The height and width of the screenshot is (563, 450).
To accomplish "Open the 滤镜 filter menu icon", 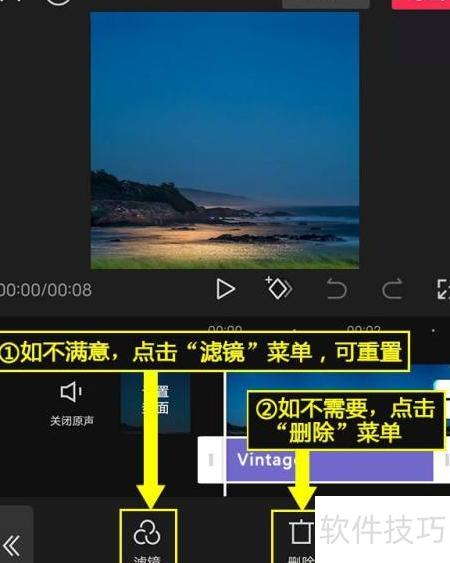I will point(147,533).
